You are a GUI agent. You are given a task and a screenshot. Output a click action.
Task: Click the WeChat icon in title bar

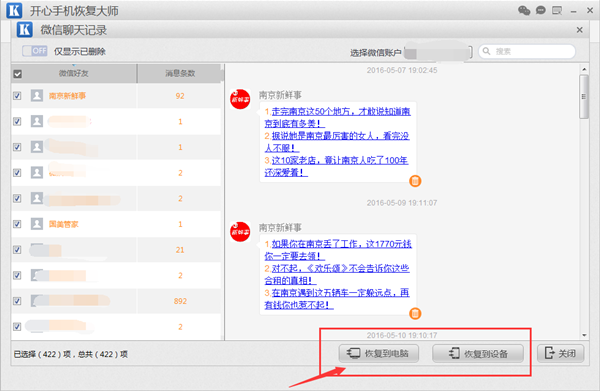[x=524, y=10]
